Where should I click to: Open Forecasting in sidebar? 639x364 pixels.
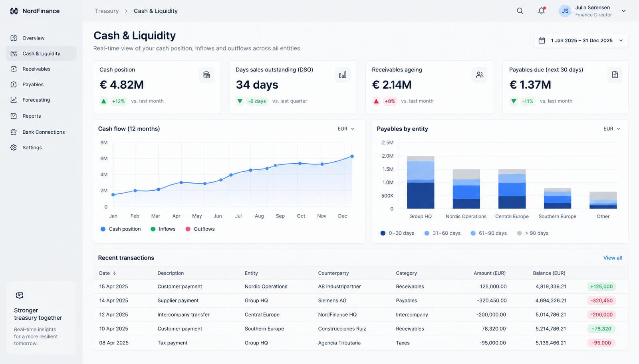click(41, 100)
